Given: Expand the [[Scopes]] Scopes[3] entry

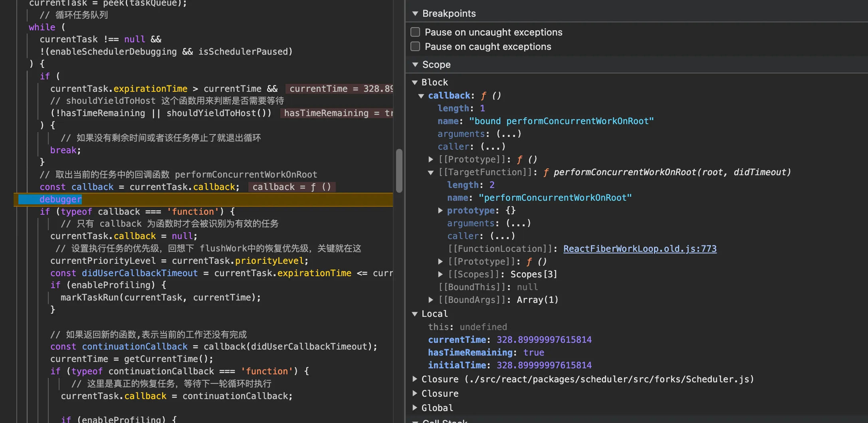Looking at the screenshot, I should (x=440, y=274).
